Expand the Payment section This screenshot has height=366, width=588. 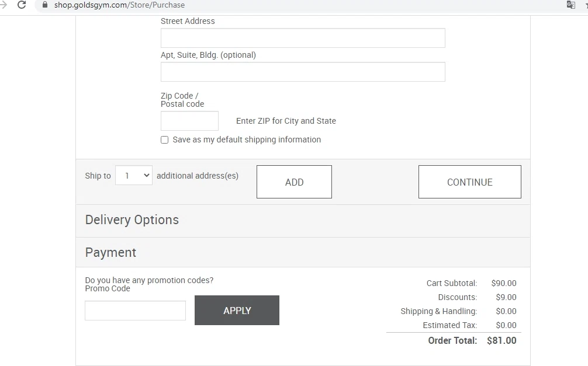point(303,253)
